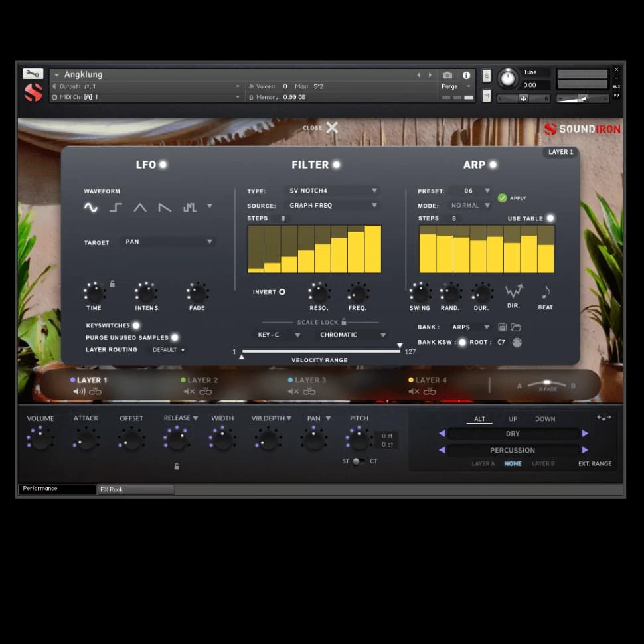Click the BEAT note icon

click(x=546, y=291)
